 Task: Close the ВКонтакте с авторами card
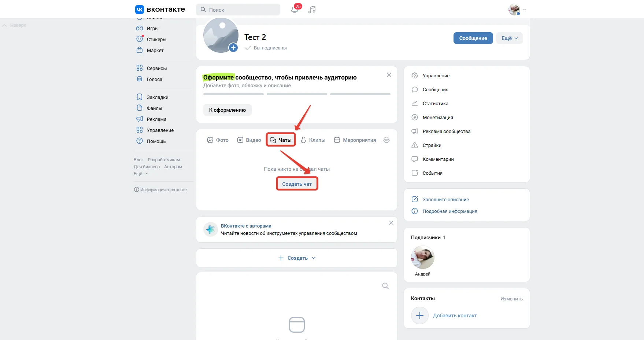391,223
